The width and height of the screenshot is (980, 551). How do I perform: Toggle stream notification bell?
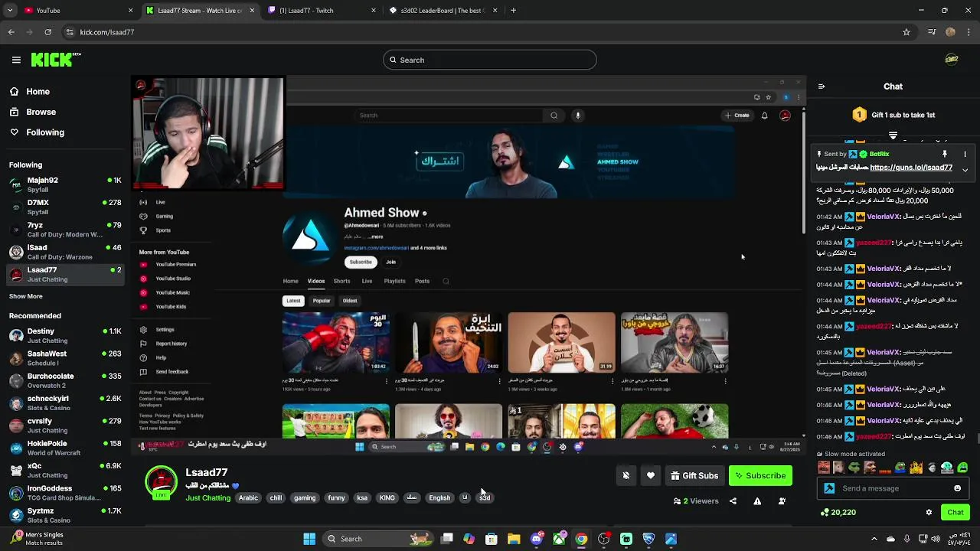coord(626,475)
